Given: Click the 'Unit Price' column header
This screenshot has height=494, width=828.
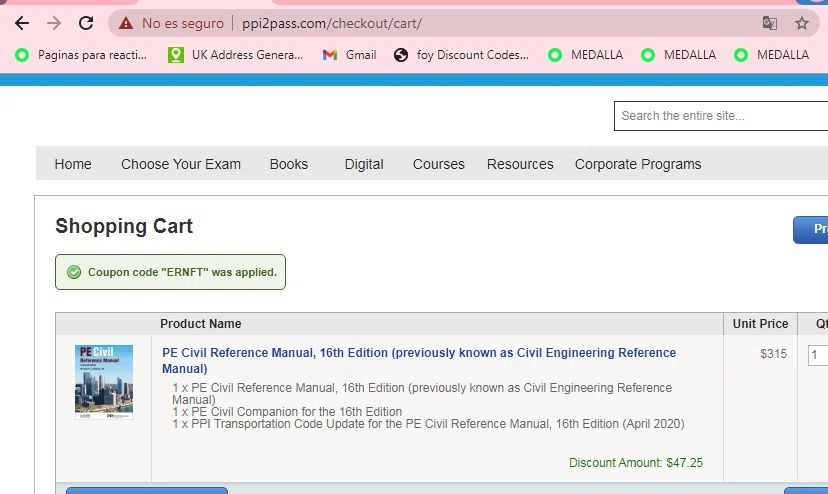Looking at the screenshot, I should (x=760, y=324).
